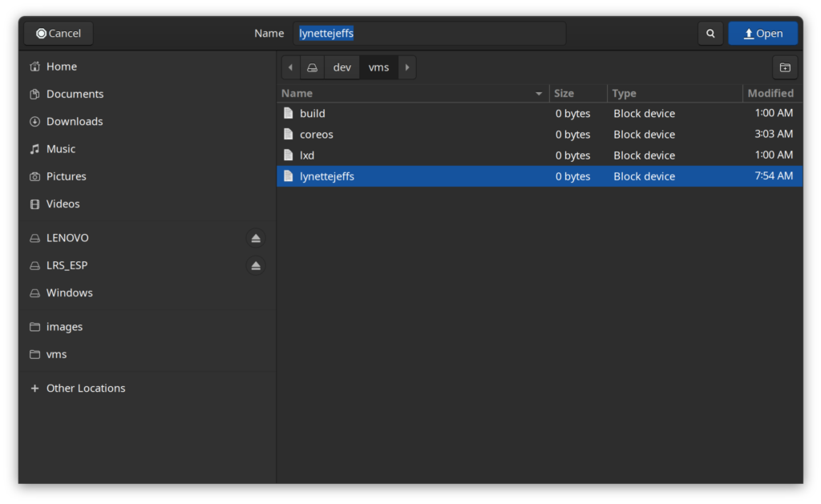This screenshot has width=821, height=504.
Task: Go to Downloads in sidebar
Action: [74, 122]
